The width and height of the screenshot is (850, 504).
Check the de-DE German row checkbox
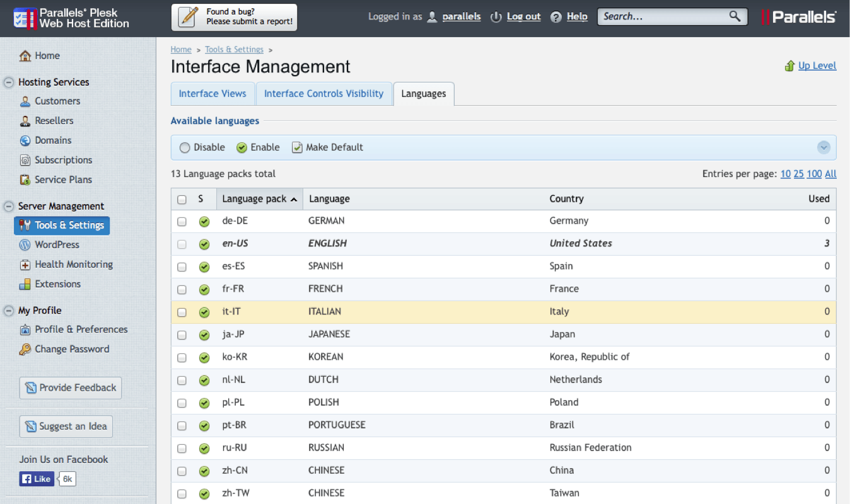tap(182, 222)
